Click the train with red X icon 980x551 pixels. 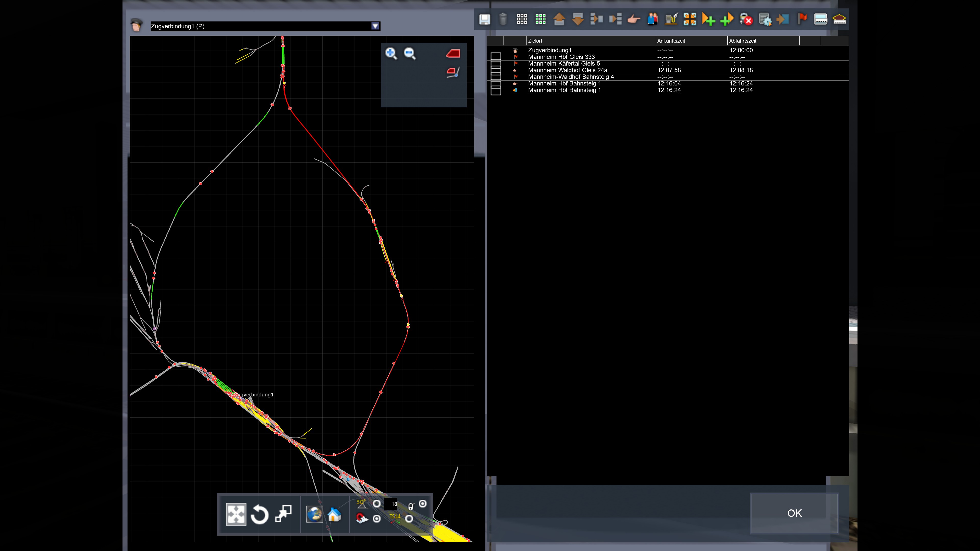(746, 19)
